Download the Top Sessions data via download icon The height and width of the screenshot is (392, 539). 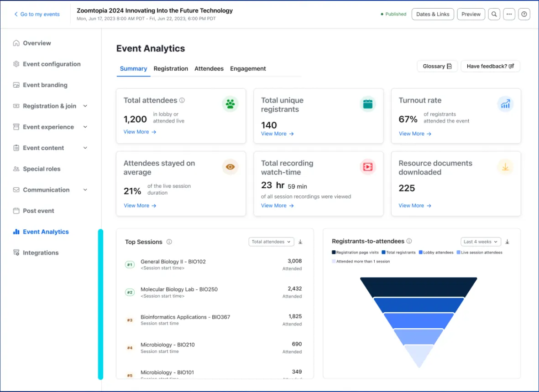pos(300,242)
